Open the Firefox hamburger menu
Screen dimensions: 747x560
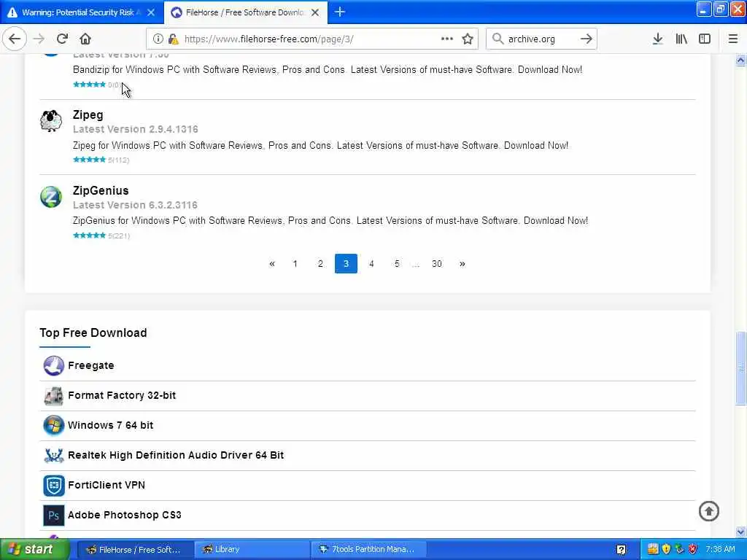point(733,39)
